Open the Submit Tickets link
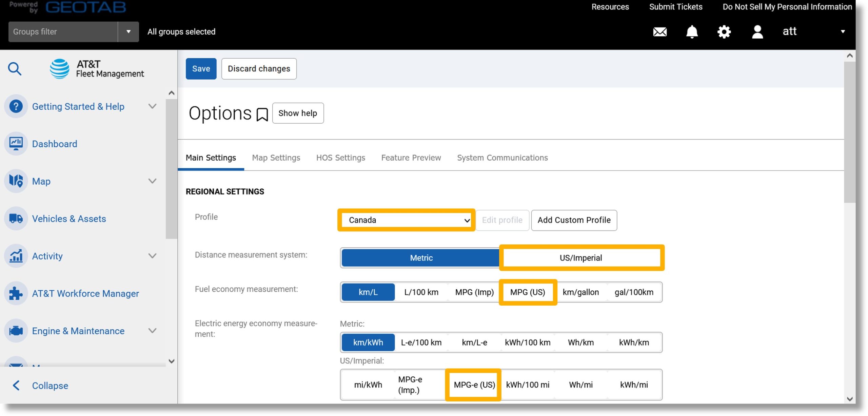This screenshot has width=868, height=416. pos(675,7)
